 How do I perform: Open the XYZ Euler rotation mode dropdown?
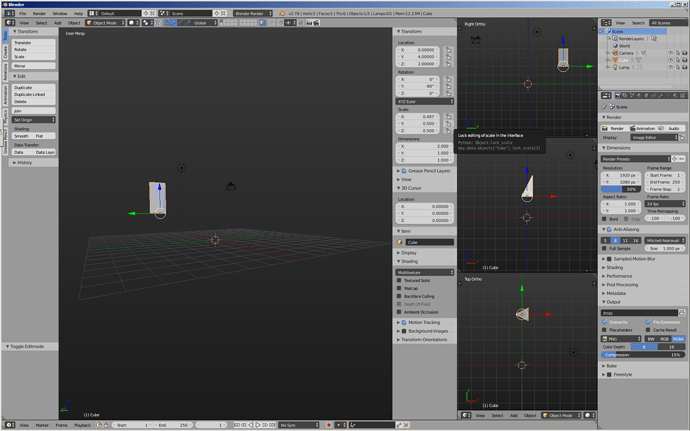click(x=425, y=101)
